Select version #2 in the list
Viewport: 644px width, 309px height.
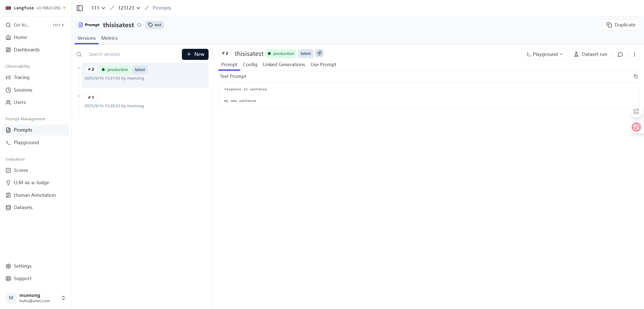pos(145,75)
